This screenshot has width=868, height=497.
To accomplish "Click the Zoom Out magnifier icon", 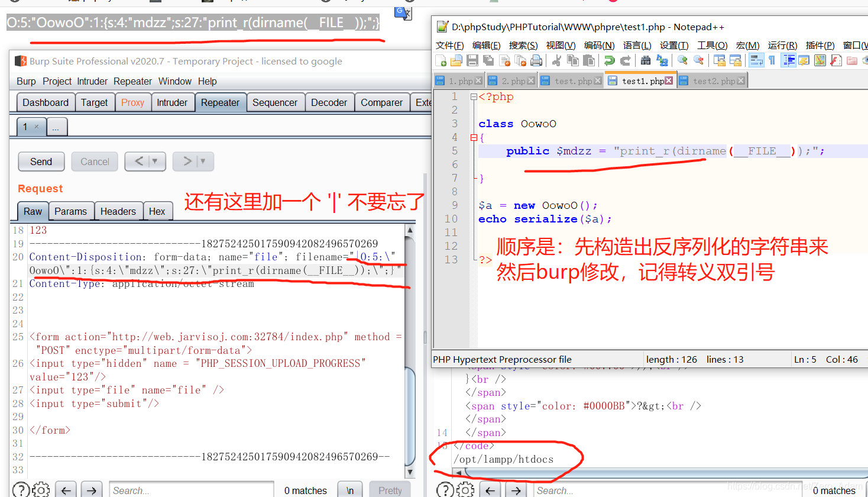I will tap(699, 60).
